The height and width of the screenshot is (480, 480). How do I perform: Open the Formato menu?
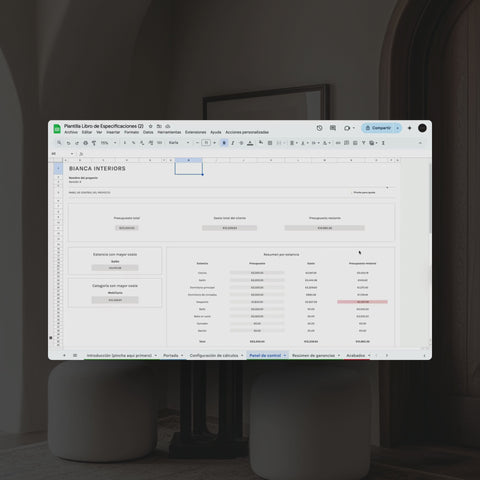[x=131, y=132]
